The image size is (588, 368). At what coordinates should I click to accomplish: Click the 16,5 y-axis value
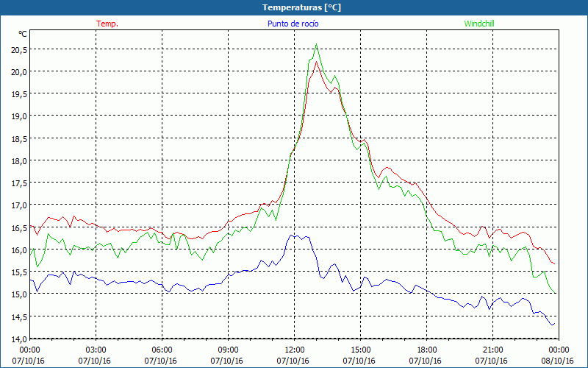point(19,227)
